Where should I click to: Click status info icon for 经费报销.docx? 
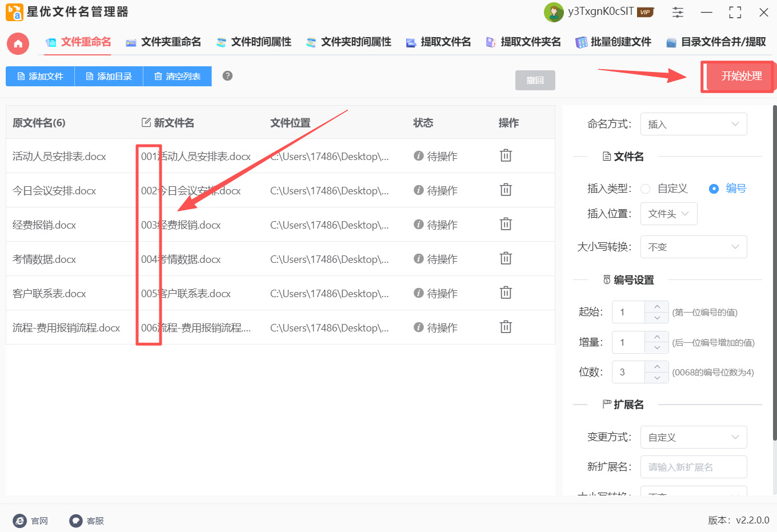click(x=419, y=225)
